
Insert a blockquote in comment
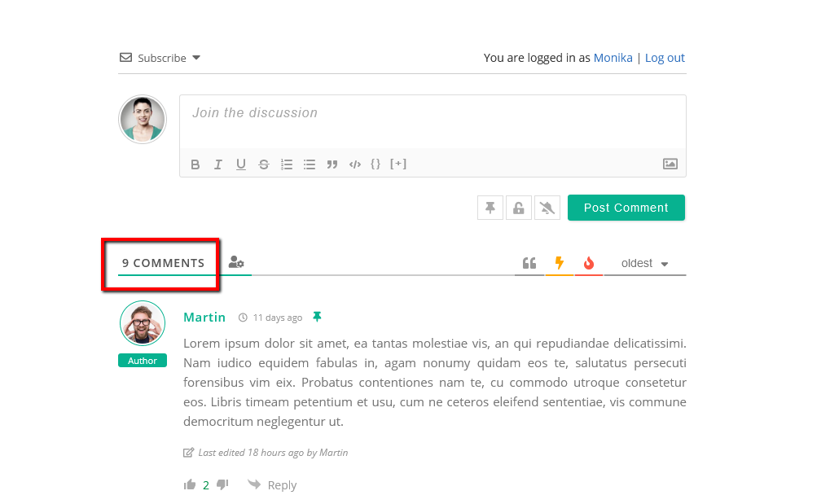click(332, 164)
